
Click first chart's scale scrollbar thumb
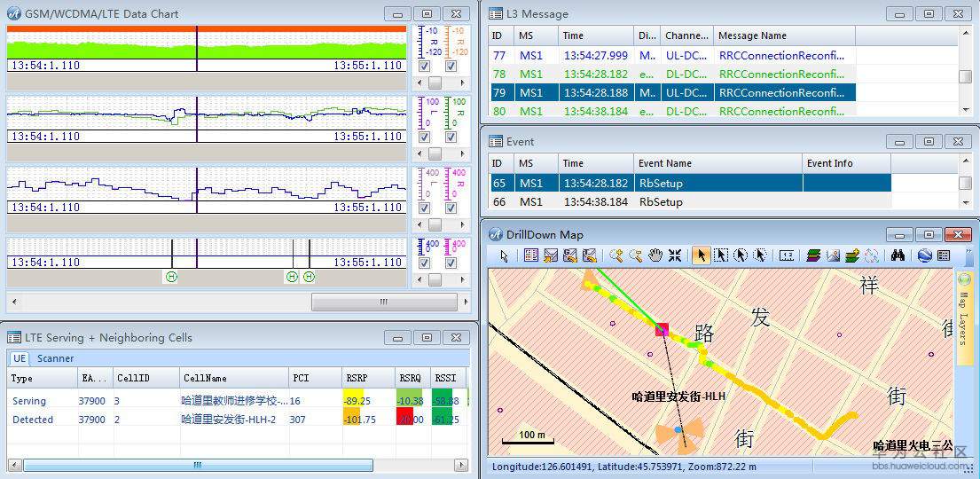pyautogui.click(x=435, y=82)
